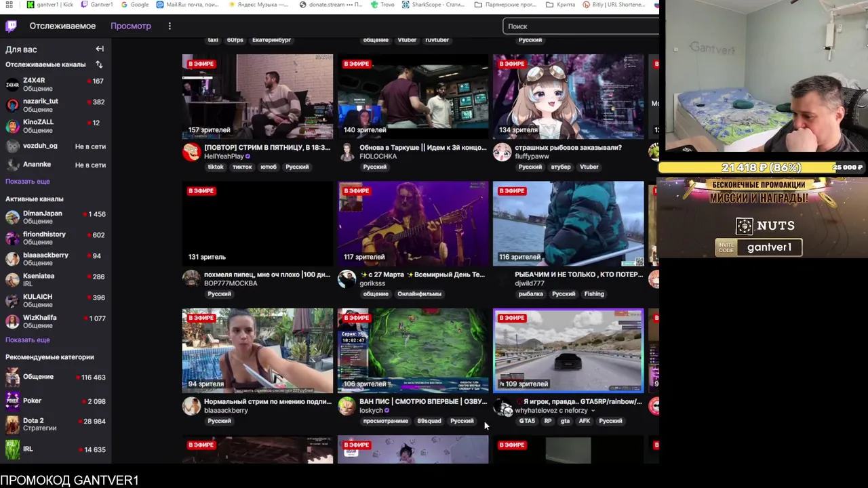Open fluffypaww Vtuber stream thumbnail

tap(568, 96)
